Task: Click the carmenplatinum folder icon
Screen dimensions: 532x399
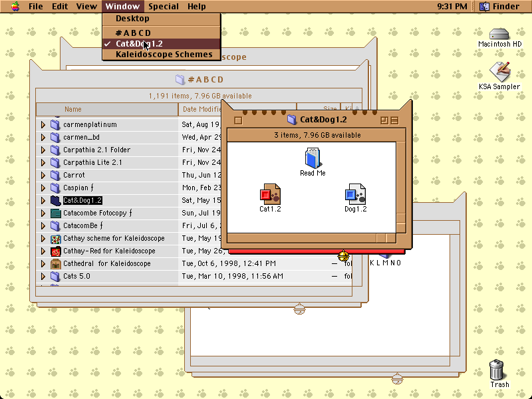Action: coord(55,124)
